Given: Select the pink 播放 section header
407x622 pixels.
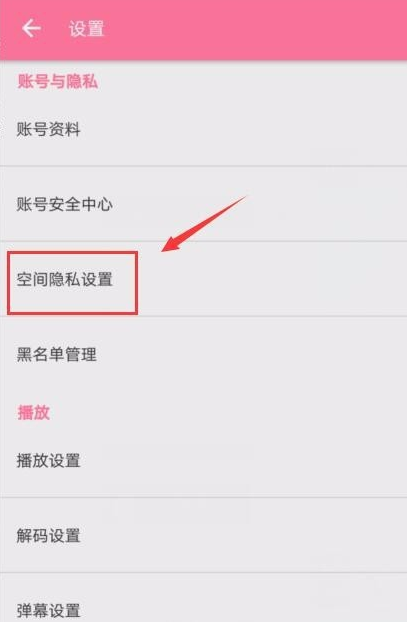Looking at the screenshot, I should click(34, 413).
